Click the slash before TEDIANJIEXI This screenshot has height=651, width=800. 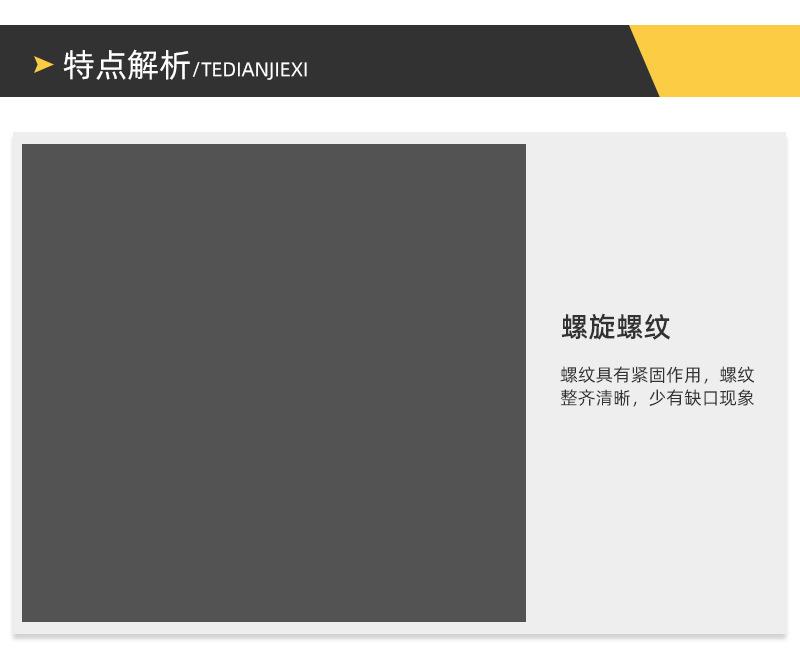(x=196, y=69)
